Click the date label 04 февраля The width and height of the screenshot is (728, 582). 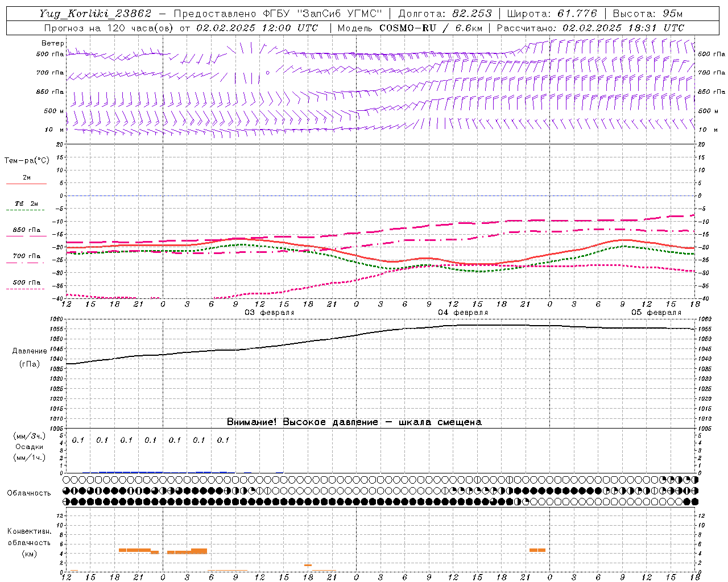(x=463, y=313)
